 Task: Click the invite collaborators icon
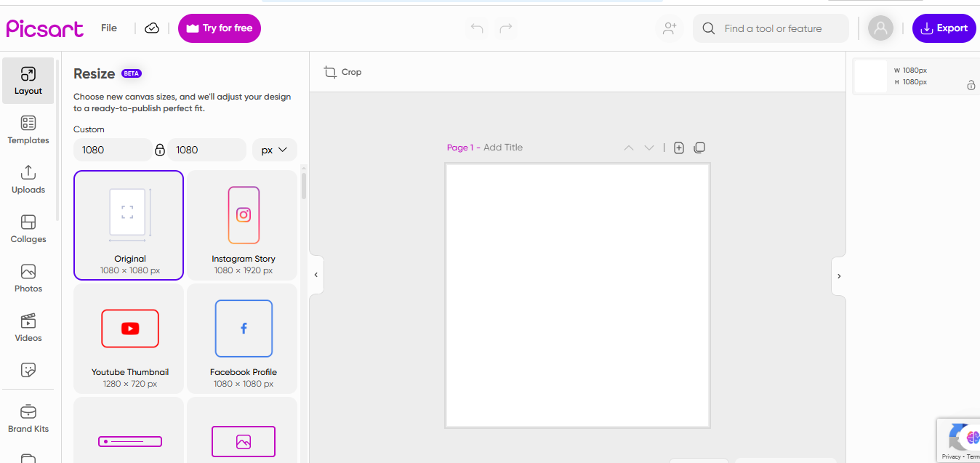point(670,28)
